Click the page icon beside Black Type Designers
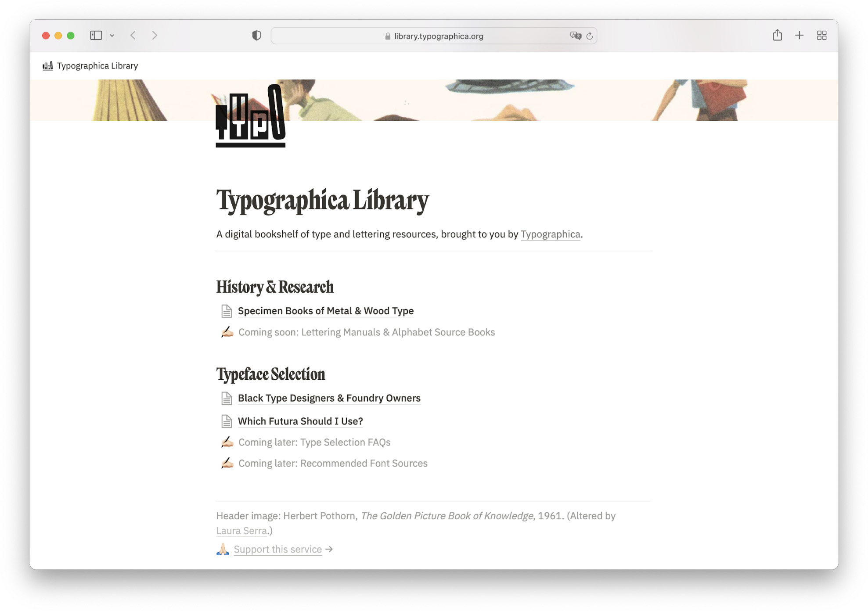This screenshot has height=611, width=868. (x=227, y=399)
